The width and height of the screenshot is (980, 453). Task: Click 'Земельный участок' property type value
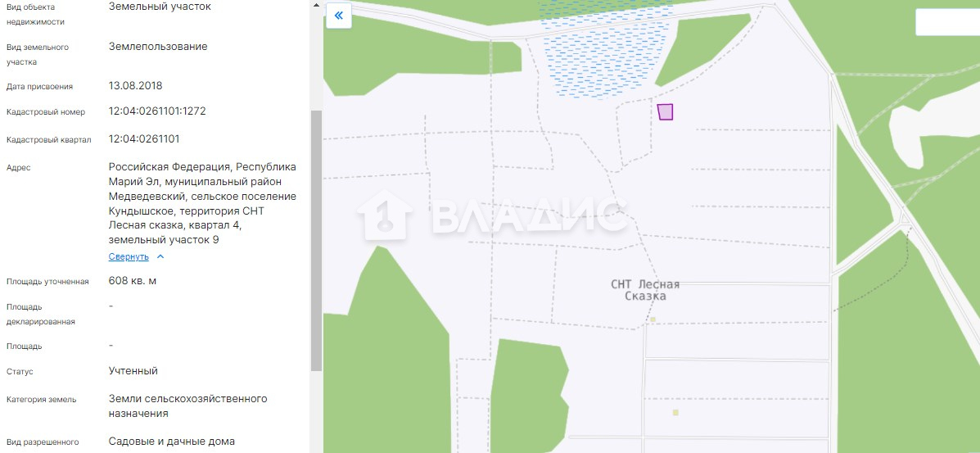(160, 7)
